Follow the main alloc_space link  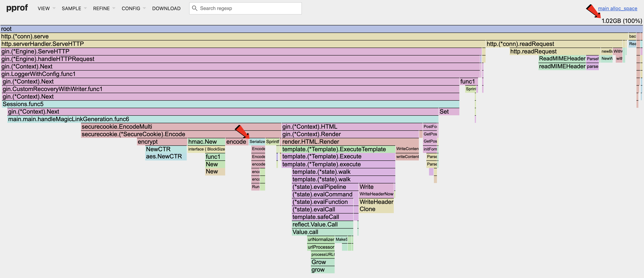pos(617,8)
